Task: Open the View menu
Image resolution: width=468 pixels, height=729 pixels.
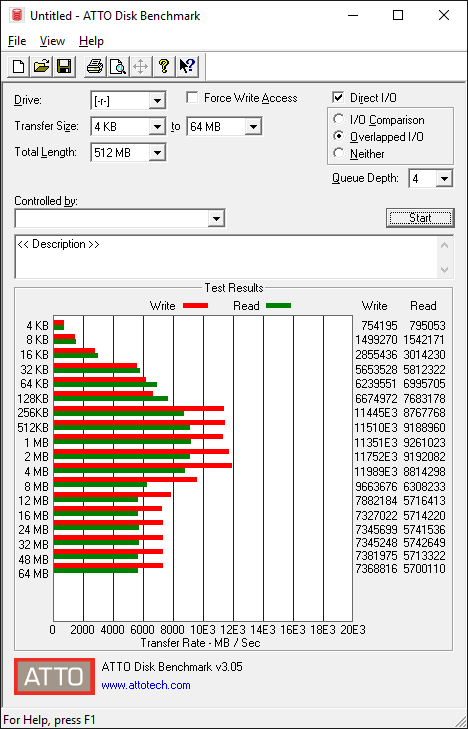Action: (52, 41)
